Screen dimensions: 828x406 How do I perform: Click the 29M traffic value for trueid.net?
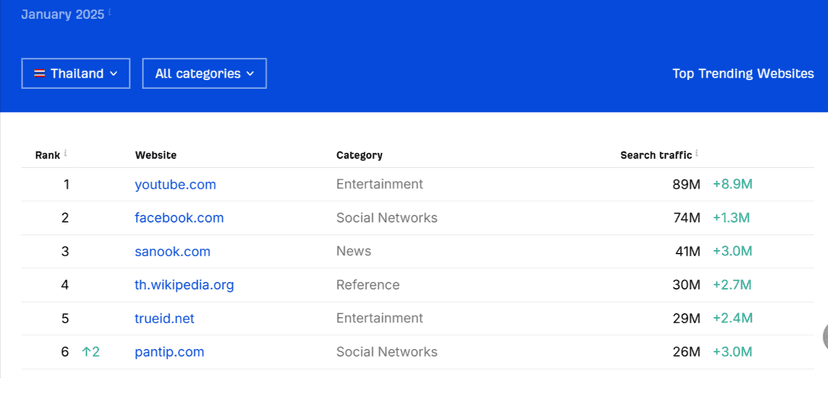point(686,318)
